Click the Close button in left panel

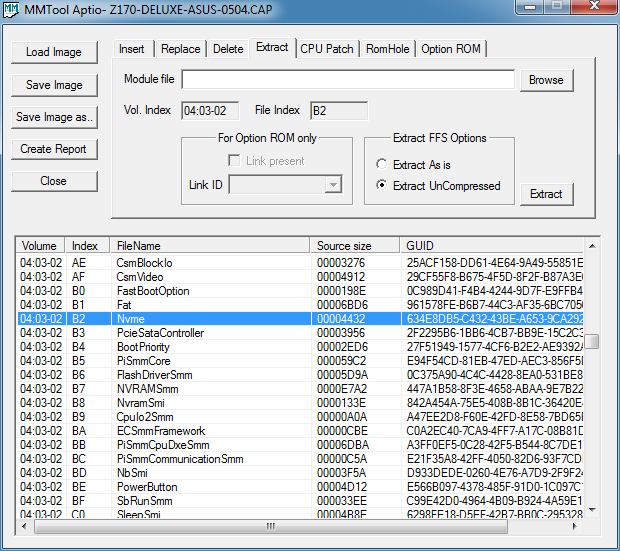point(54,181)
